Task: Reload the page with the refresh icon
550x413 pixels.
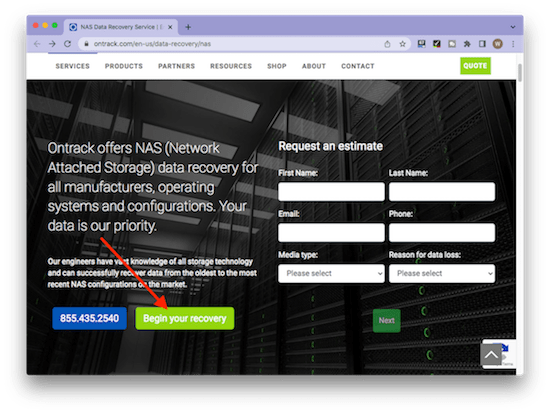Action: (x=67, y=44)
